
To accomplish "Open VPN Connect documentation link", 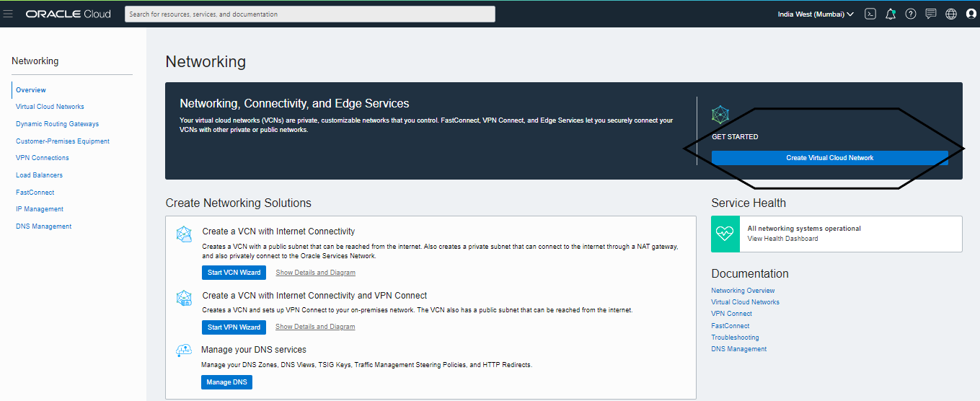I will [731, 314].
